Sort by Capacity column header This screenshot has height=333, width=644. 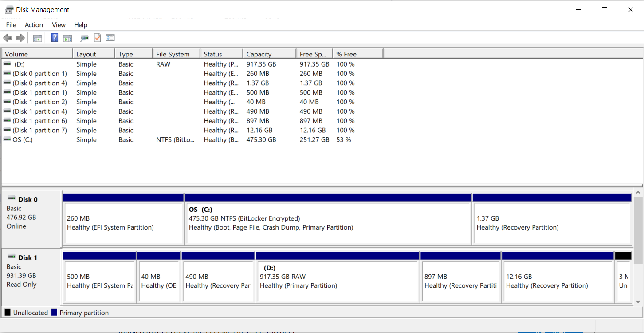(269, 54)
